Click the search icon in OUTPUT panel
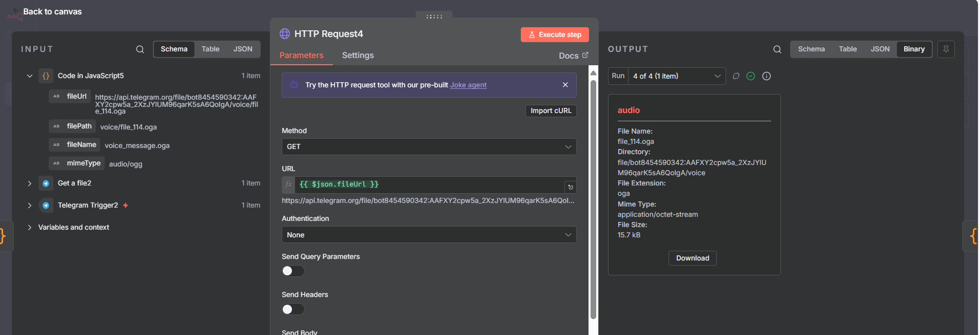The height and width of the screenshot is (335, 980). click(777, 49)
